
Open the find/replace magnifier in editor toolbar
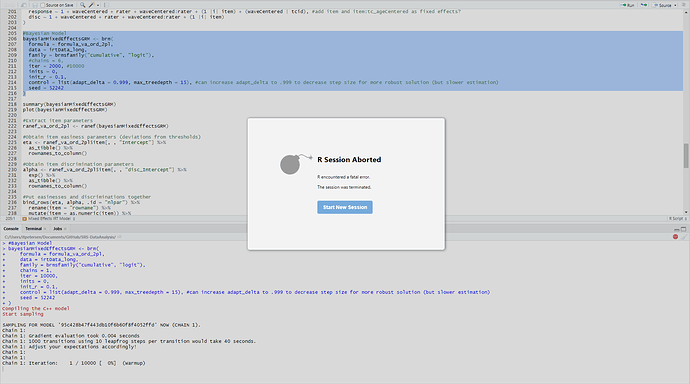coord(82,5)
